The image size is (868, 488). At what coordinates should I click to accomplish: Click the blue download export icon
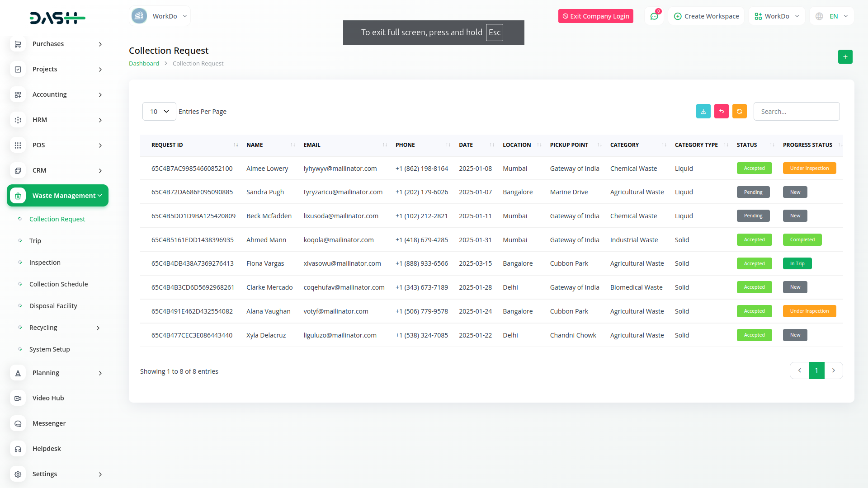click(703, 112)
